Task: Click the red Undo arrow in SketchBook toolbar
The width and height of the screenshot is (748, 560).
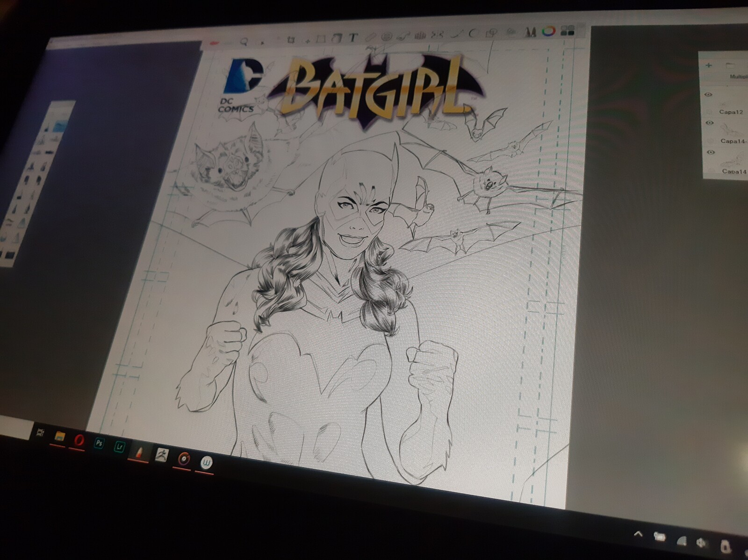Action: [214, 43]
